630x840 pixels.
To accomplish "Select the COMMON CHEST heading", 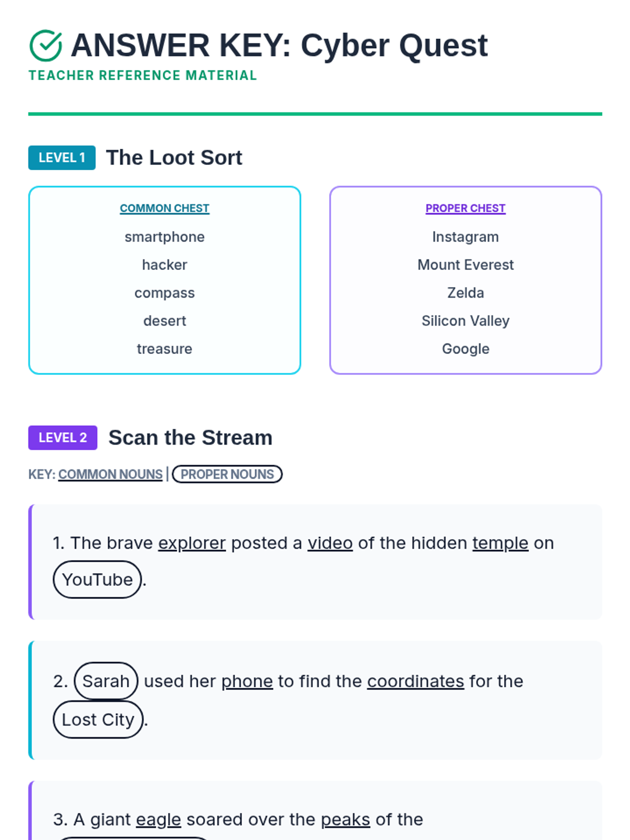I will click(164, 208).
